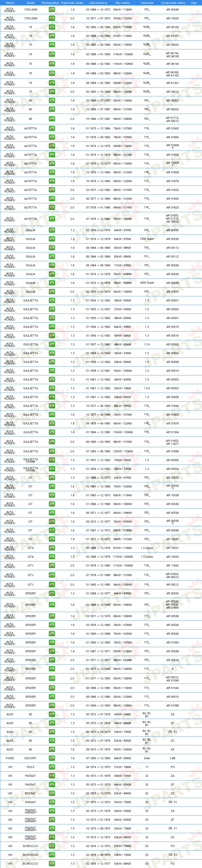Click the 1.9 engine capacity cell
This screenshot has height=868, width=202.
[x=72, y=539]
